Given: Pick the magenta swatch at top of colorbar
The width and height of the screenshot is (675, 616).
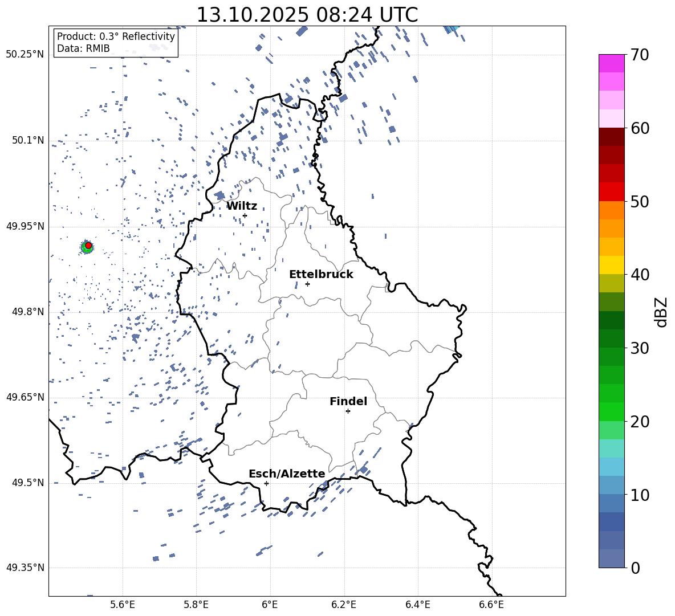Looking at the screenshot, I should point(611,63).
